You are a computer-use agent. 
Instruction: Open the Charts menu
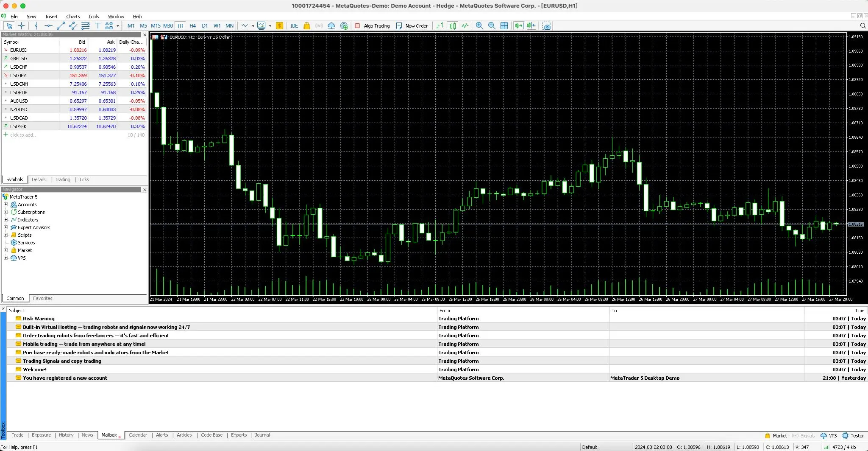[73, 17]
